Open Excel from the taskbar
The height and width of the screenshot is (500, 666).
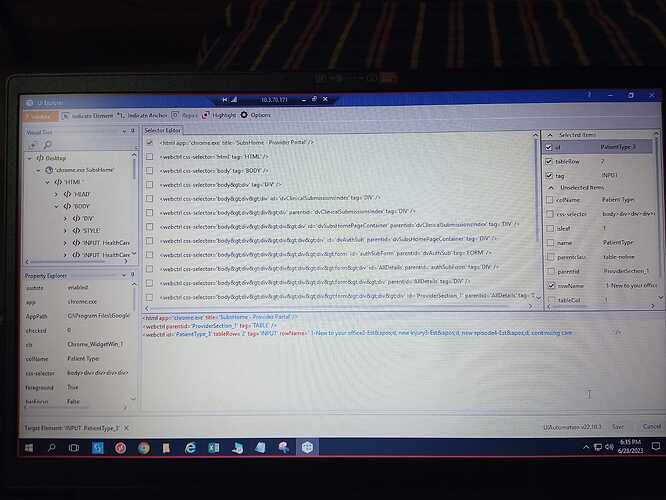214,447
